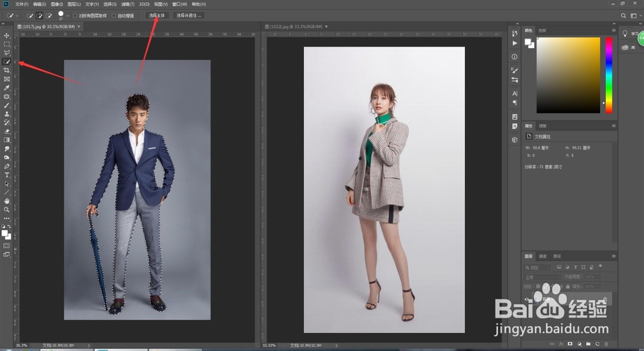This screenshot has height=351, width=644.
Task: Open the tool preset picker dropdown
Action: [x=17, y=15]
